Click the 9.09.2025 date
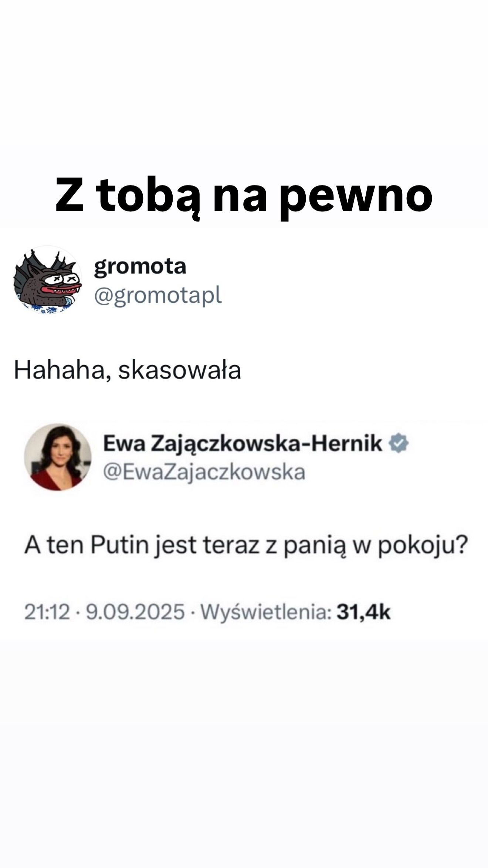The image size is (488, 868). (135, 612)
